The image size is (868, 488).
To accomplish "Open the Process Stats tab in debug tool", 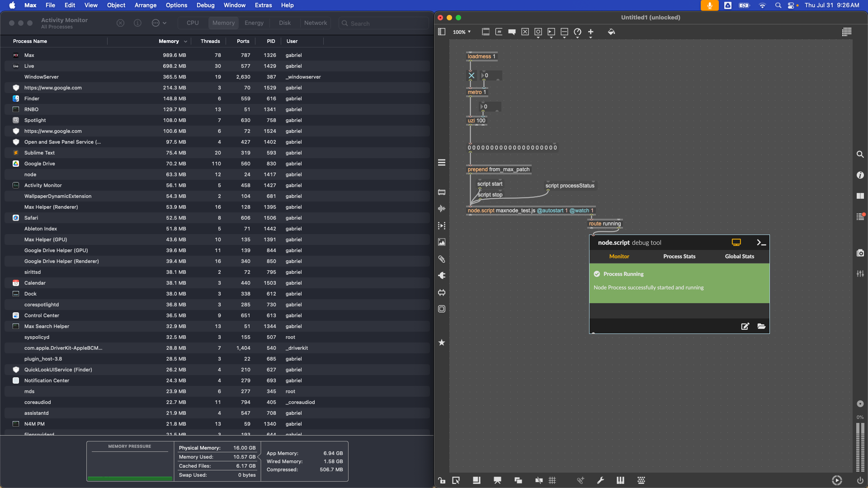I will coord(679,257).
